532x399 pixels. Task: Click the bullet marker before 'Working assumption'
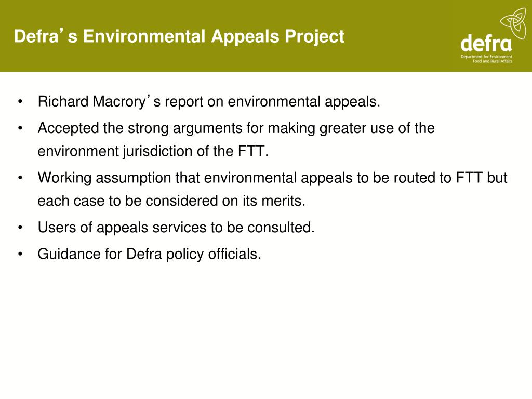point(20,178)
